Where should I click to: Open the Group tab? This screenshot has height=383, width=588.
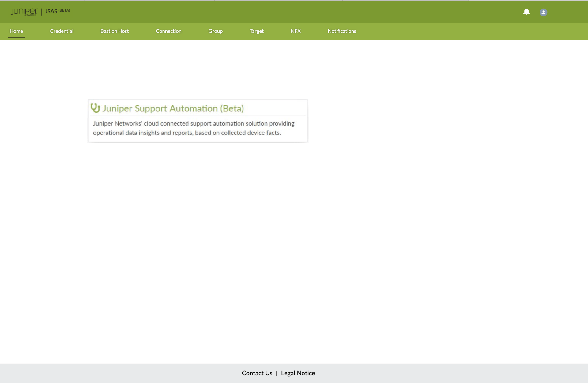[216, 31]
